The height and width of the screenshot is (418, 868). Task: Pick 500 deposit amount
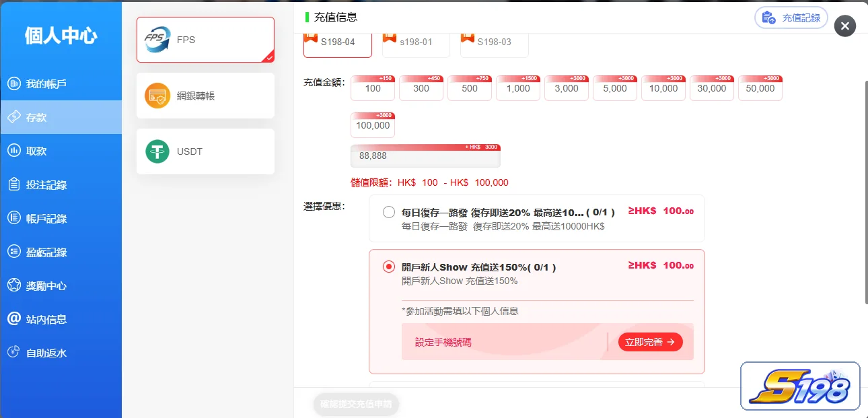click(470, 88)
